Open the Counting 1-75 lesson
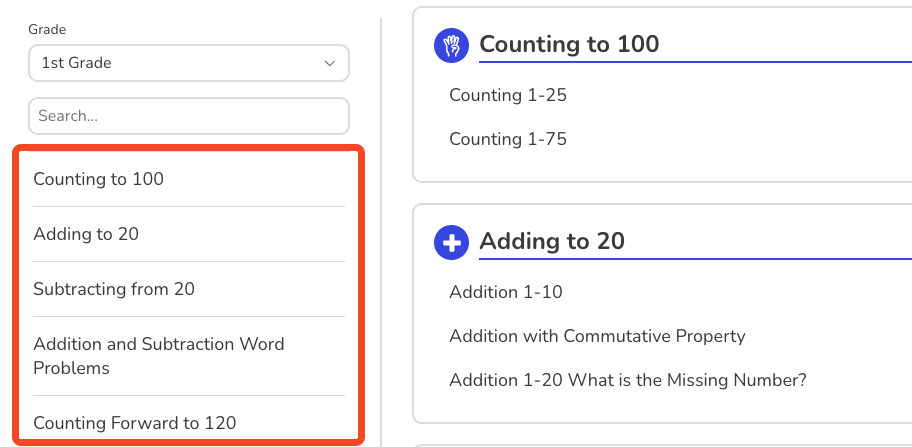This screenshot has width=912, height=447. pos(508,139)
